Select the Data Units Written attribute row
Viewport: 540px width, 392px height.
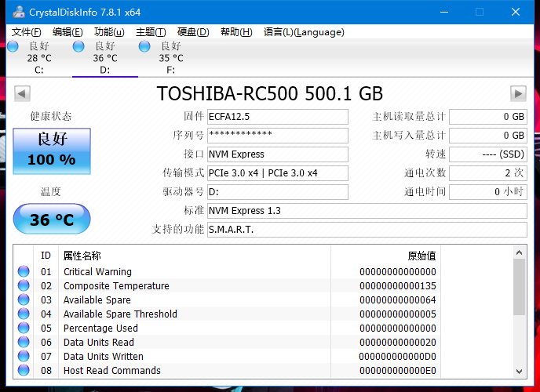[228, 356]
